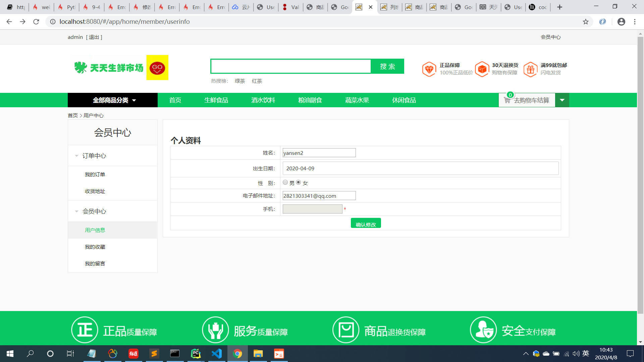This screenshot has height=362, width=644.
Task: Open the 生鲜食品 category
Action: tap(216, 100)
